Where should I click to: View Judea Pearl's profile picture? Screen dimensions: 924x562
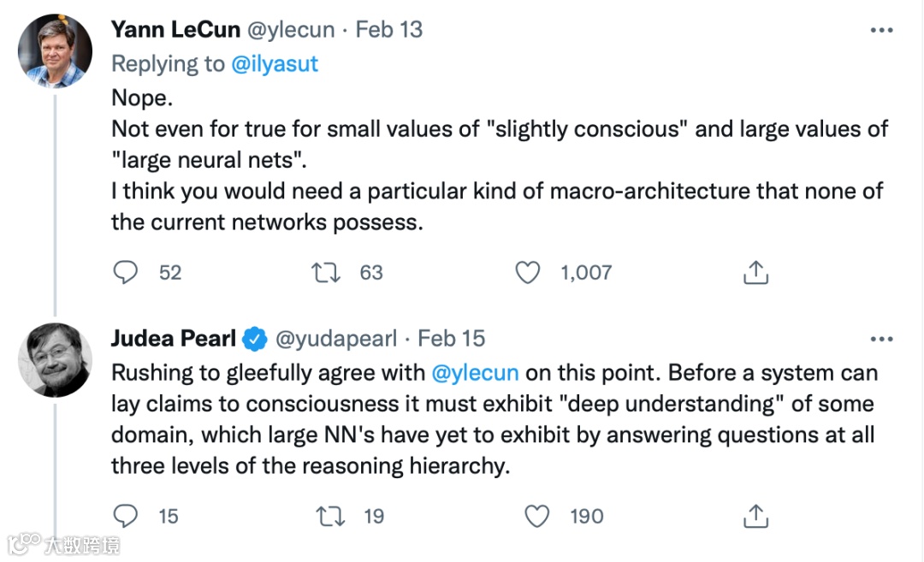55,359
